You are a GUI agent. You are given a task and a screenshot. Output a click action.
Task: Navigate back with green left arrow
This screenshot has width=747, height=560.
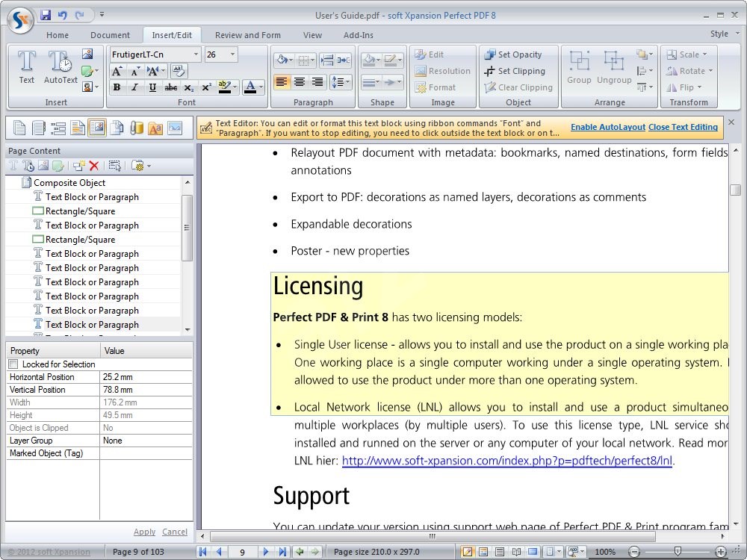[x=300, y=552]
